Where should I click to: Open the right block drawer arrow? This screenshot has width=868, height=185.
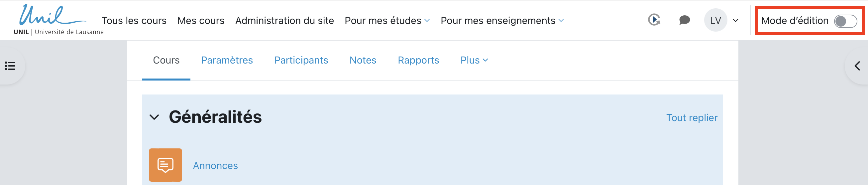point(857,66)
